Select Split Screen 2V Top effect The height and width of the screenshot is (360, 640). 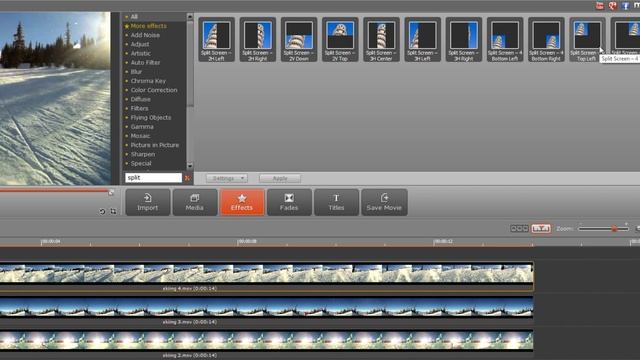click(x=340, y=40)
